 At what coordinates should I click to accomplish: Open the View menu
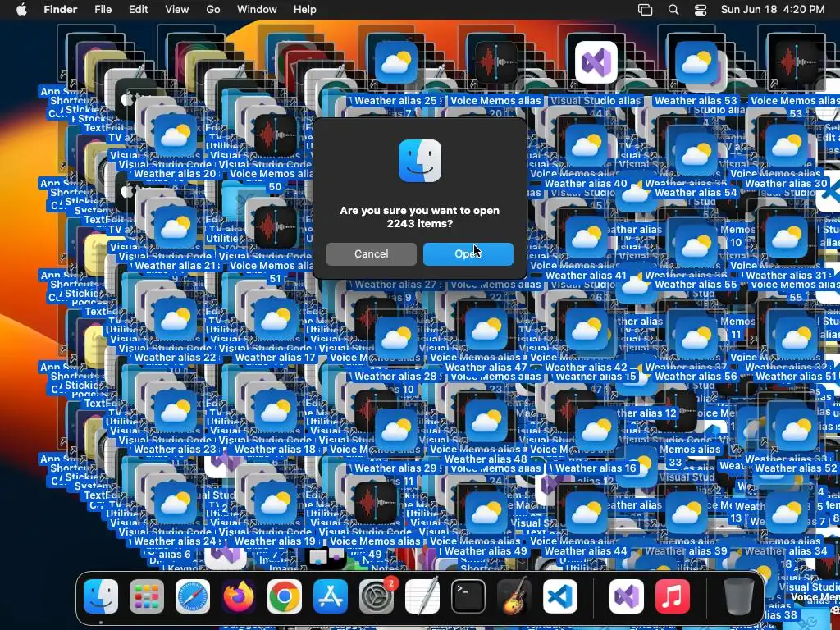point(177,10)
